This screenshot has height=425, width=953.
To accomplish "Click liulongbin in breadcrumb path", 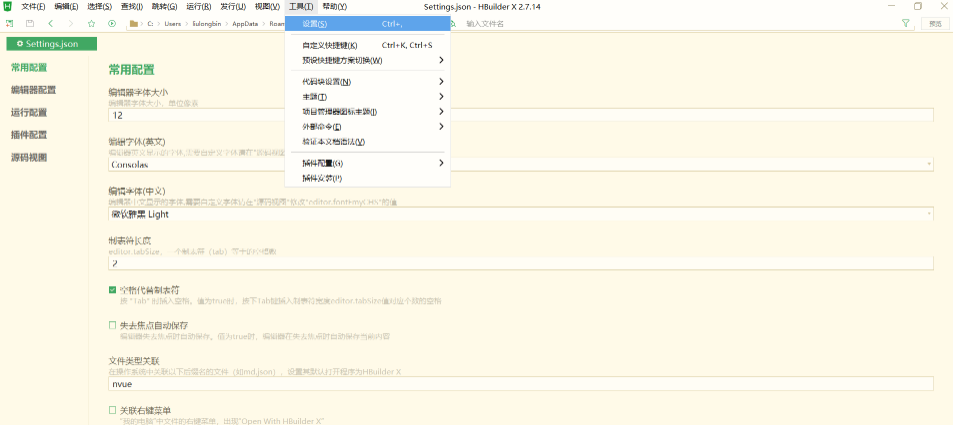I will 207,24.
